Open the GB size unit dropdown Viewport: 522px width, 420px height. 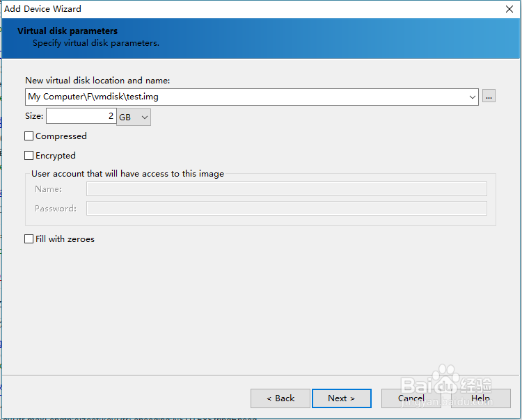coord(134,117)
